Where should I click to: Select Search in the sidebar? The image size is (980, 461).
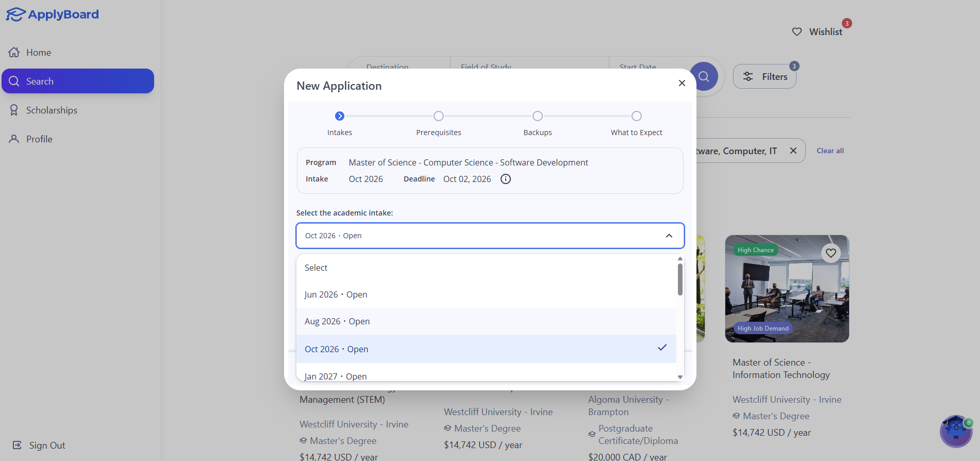click(78, 81)
